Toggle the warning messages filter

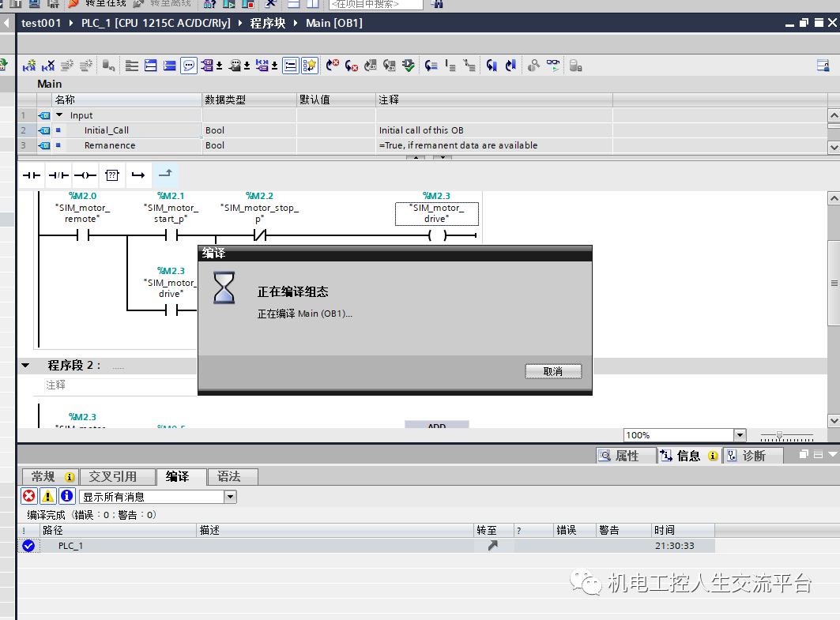[x=48, y=496]
